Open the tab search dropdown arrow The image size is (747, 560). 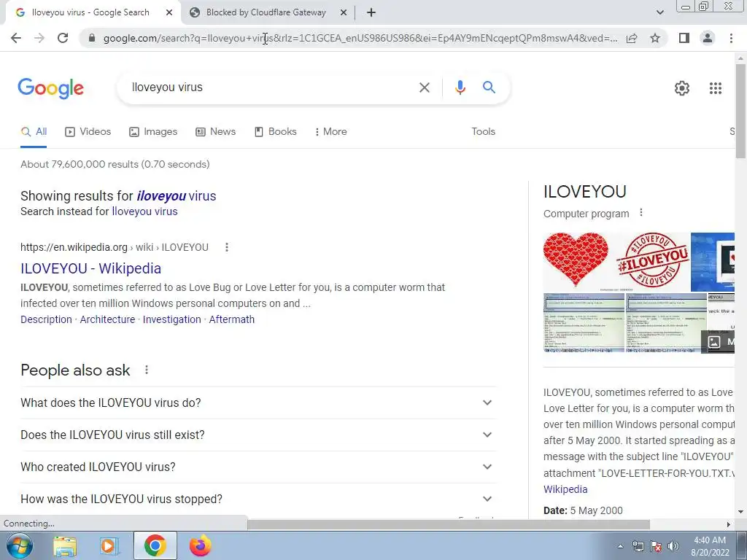point(659,13)
